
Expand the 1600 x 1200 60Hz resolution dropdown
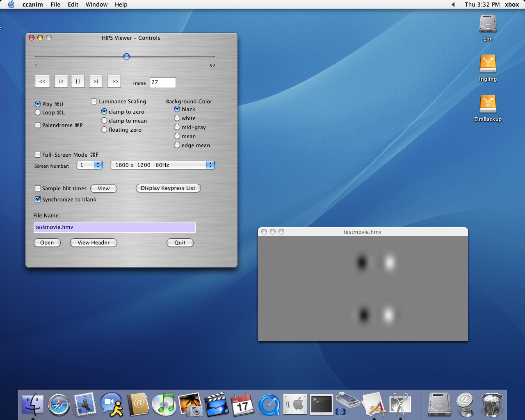(x=162, y=165)
